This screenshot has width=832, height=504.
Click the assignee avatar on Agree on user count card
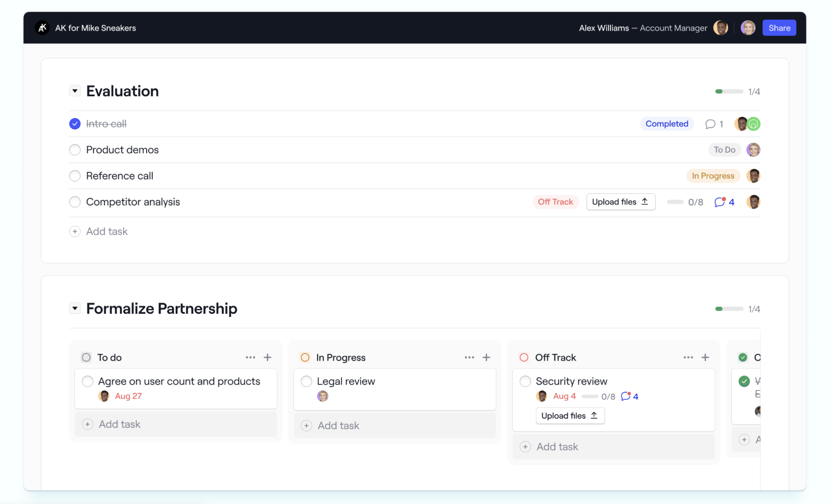(x=104, y=396)
